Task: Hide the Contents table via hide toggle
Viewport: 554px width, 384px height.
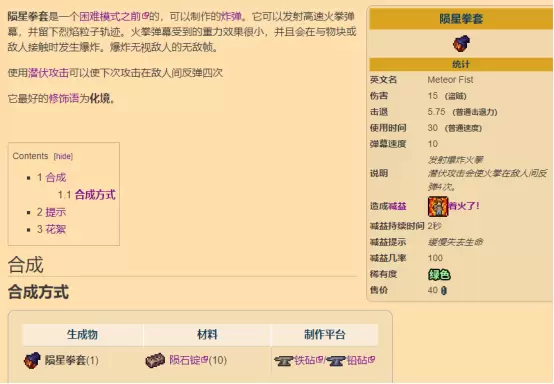Action: (63, 156)
